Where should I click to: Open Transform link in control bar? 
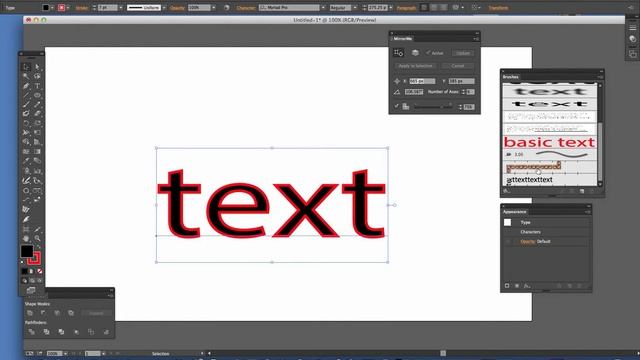pyautogui.click(x=498, y=8)
